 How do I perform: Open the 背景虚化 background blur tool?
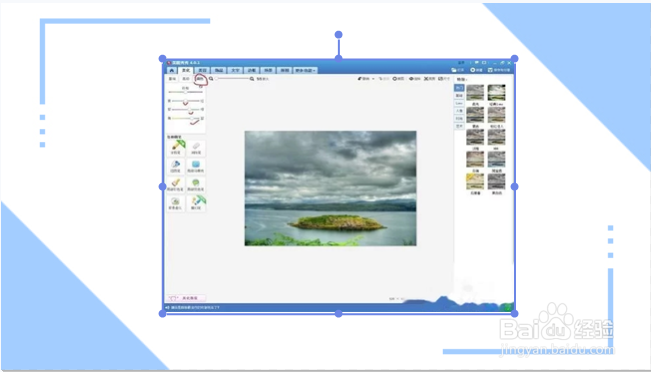click(177, 203)
